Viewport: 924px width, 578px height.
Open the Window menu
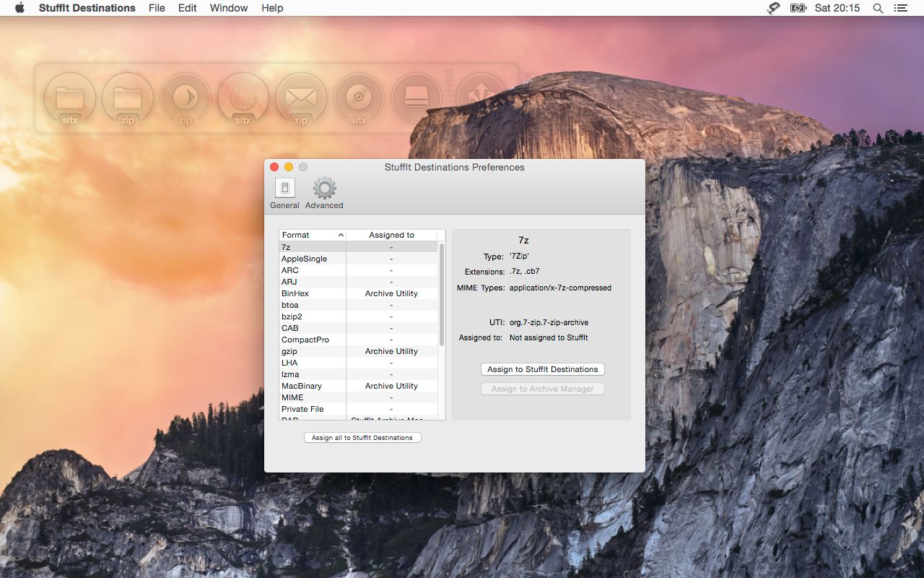(x=229, y=8)
